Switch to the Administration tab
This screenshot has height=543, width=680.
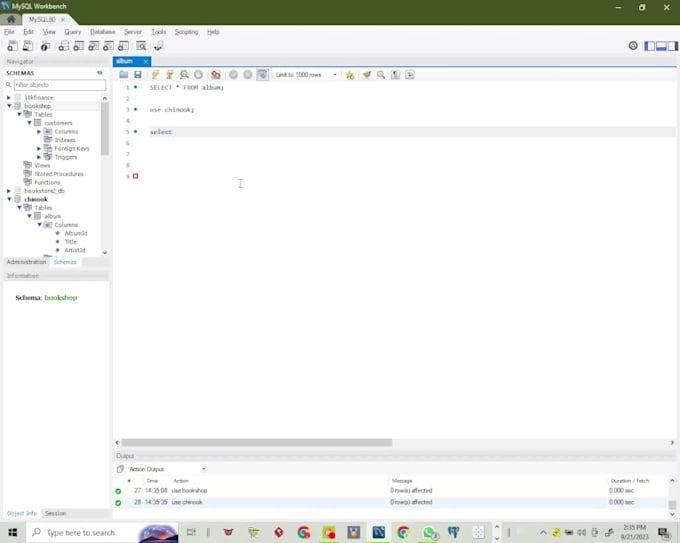pos(26,262)
